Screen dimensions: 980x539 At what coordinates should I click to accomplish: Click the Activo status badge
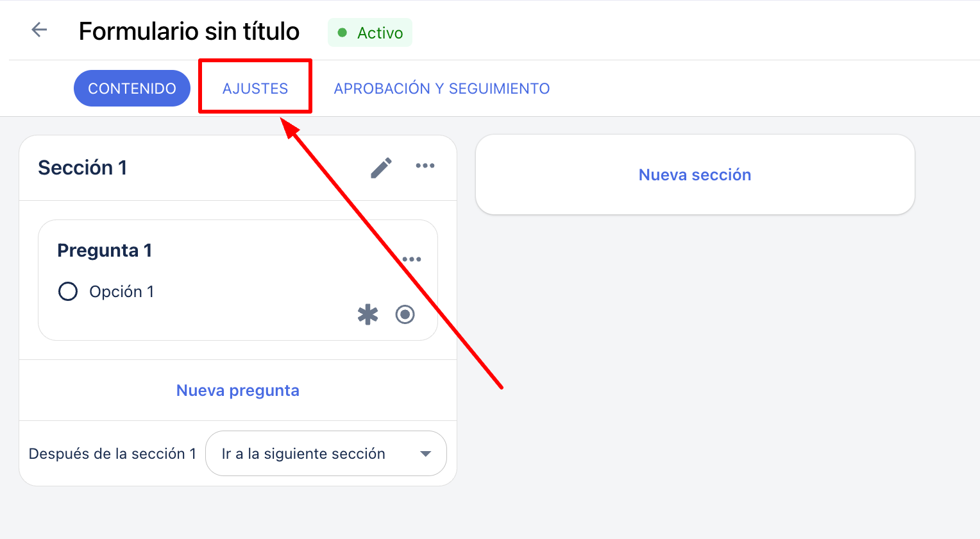click(370, 33)
